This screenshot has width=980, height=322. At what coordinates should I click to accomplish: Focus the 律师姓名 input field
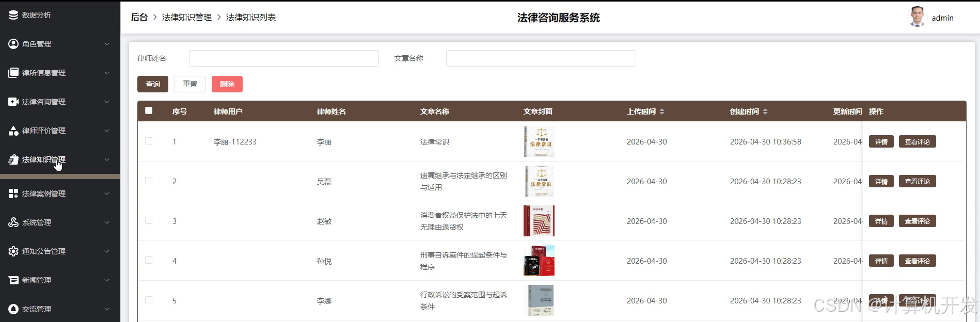pos(284,58)
